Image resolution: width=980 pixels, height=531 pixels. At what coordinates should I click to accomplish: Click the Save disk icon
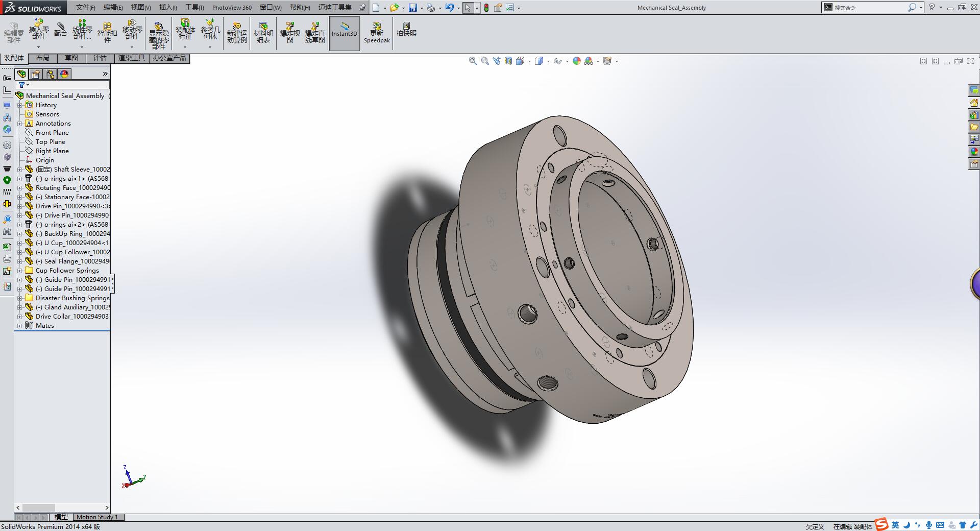413,8
